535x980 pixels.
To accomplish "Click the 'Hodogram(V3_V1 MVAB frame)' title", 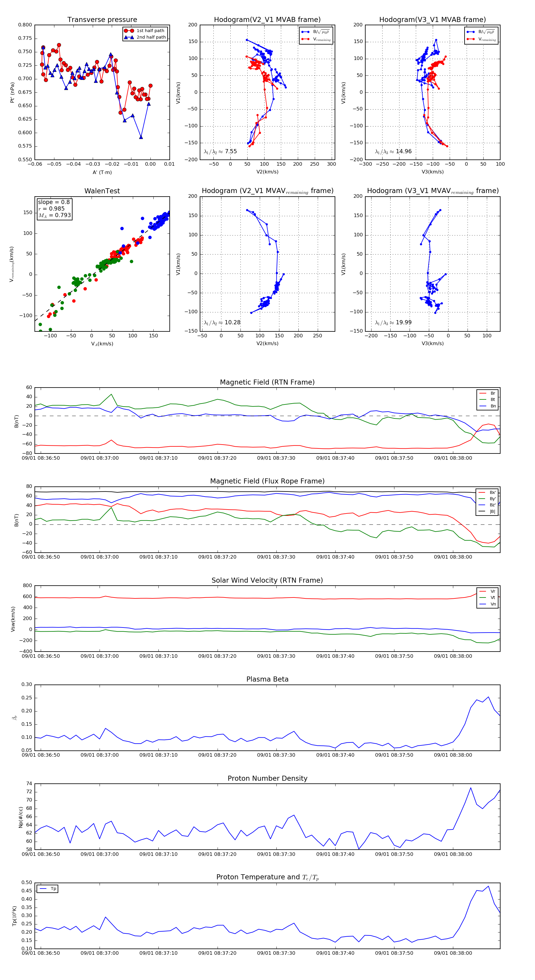I will [432, 20].
